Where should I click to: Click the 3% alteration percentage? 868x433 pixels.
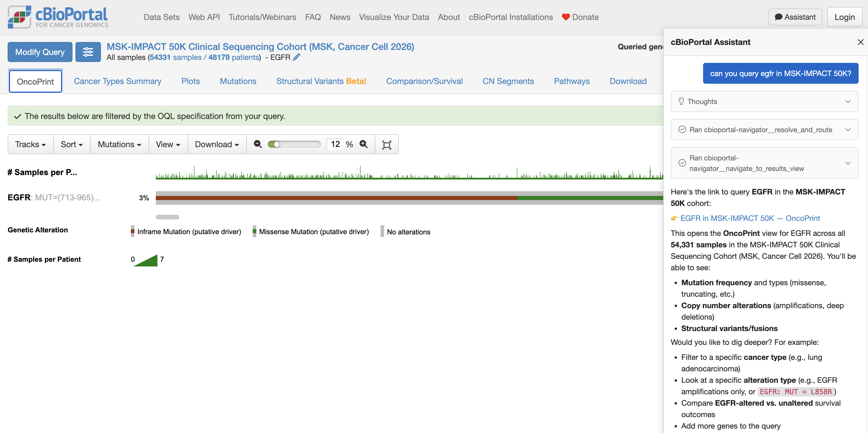coord(144,198)
